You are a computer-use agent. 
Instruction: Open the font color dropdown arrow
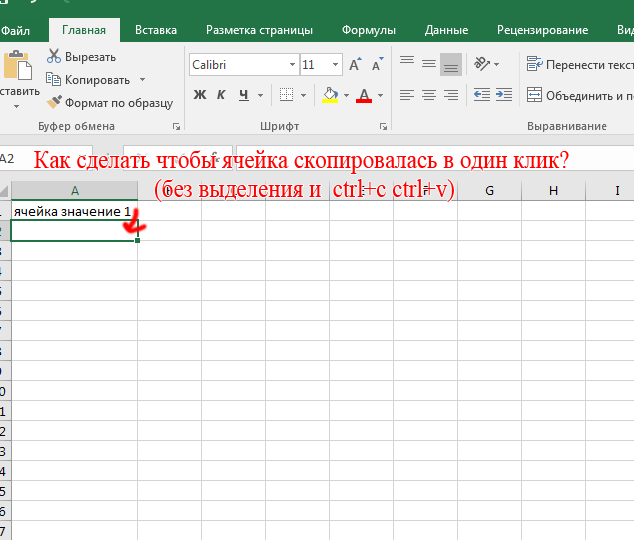click(380, 96)
